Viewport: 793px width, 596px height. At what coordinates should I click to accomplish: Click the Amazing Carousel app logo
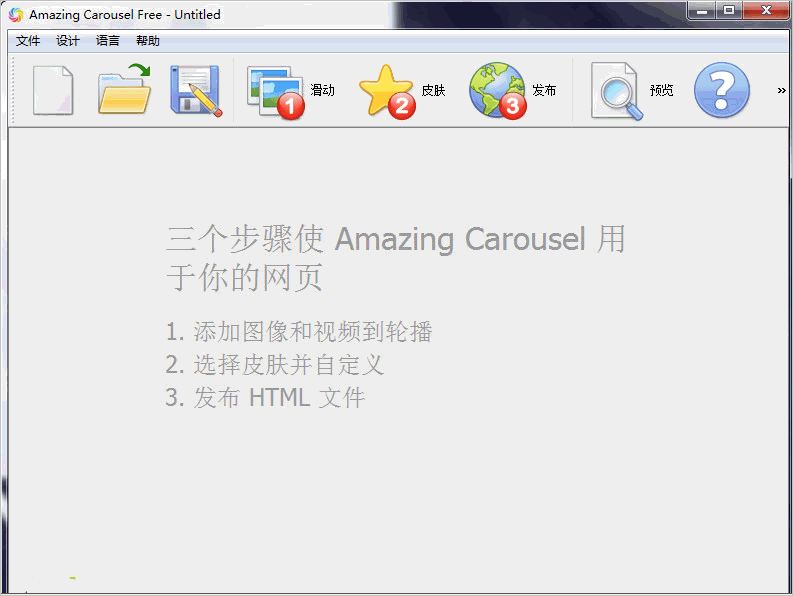16,15
